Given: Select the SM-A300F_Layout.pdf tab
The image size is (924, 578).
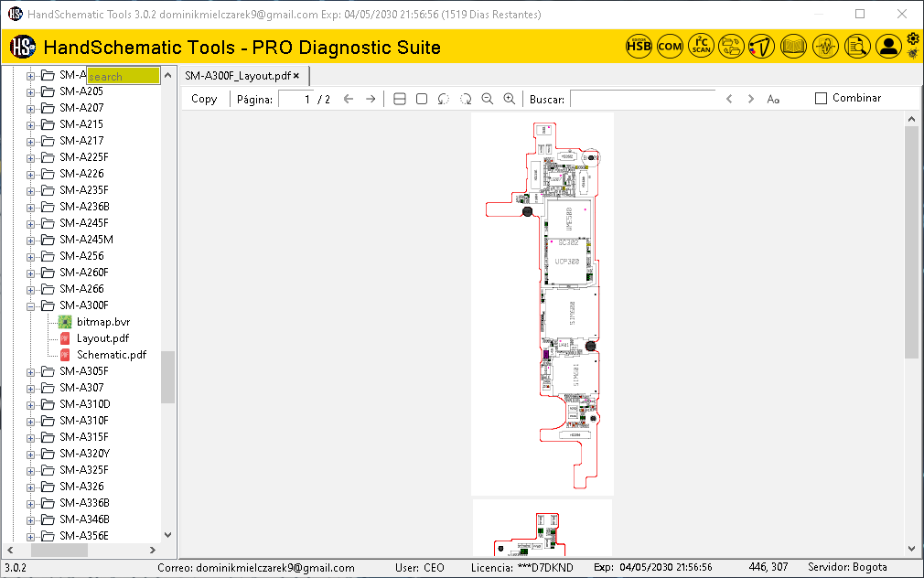Looking at the screenshot, I should [x=238, y=75].
